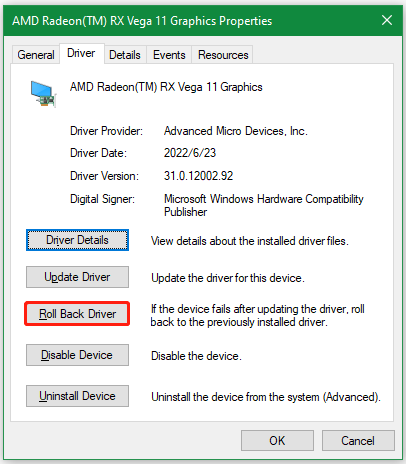Viewport: 406px width, 464px height.
Task: Confirm with the OK button
Action: point(277,441)
